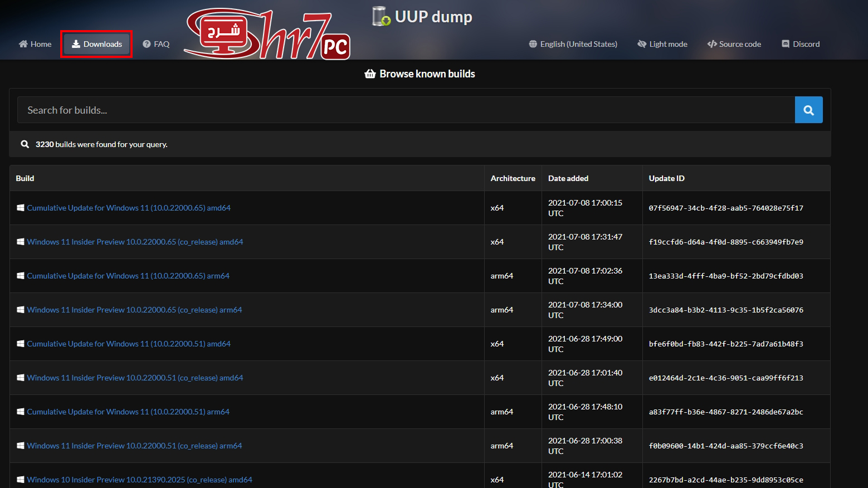Click Windows icon beside Insider Preview 22000.65 arm64
Image resolution: width=868 pixels, height=488 pixels.
[21, 310]
